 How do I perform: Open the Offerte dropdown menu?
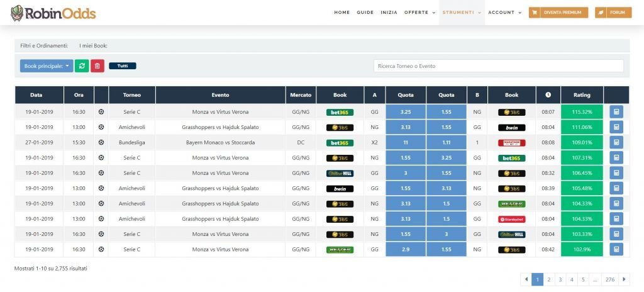[x=419, y=13]
